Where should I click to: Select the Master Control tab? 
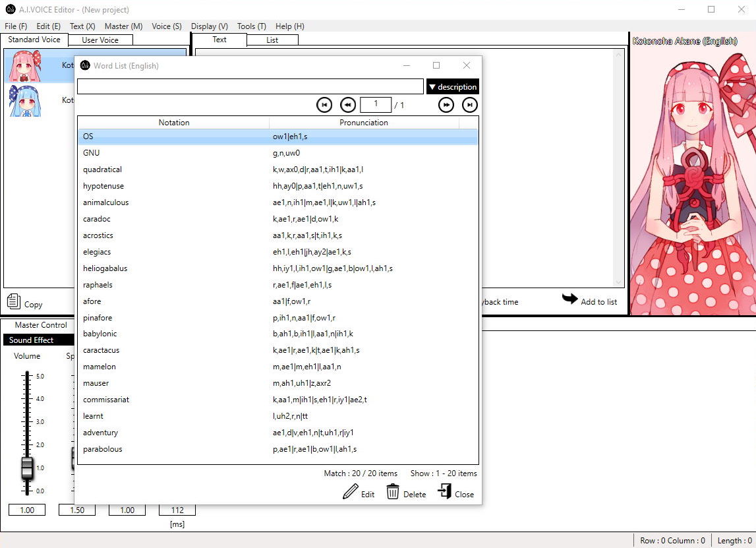point(41,325)
